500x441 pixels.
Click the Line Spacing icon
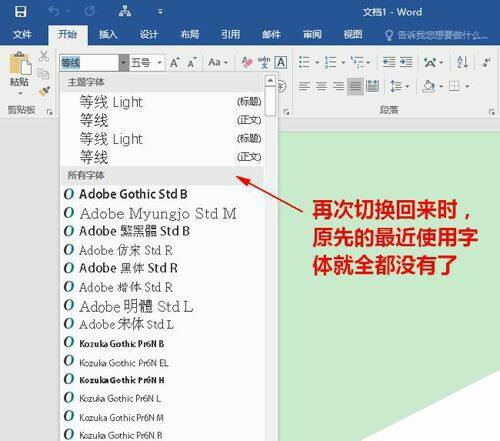click(396, 86)
